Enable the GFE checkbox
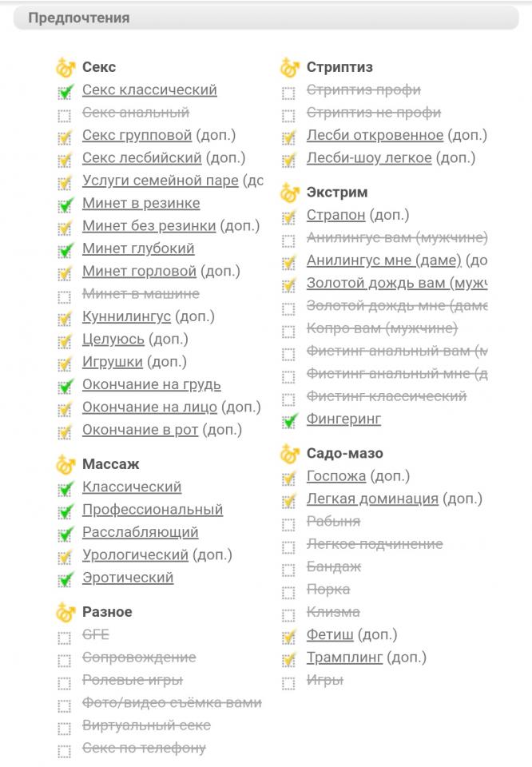The height and width of the screenshot is (767, 532). [65, 638]
